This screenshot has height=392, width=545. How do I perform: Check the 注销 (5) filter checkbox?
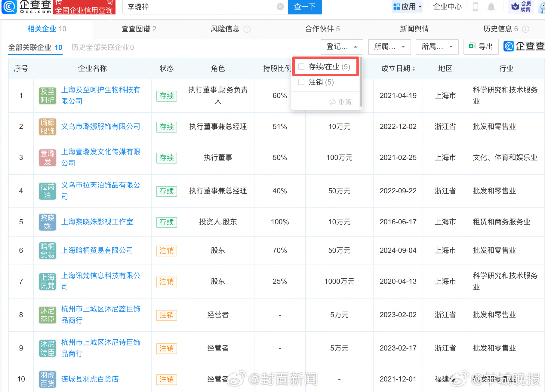pyautogui.click(x=301, y=82)
